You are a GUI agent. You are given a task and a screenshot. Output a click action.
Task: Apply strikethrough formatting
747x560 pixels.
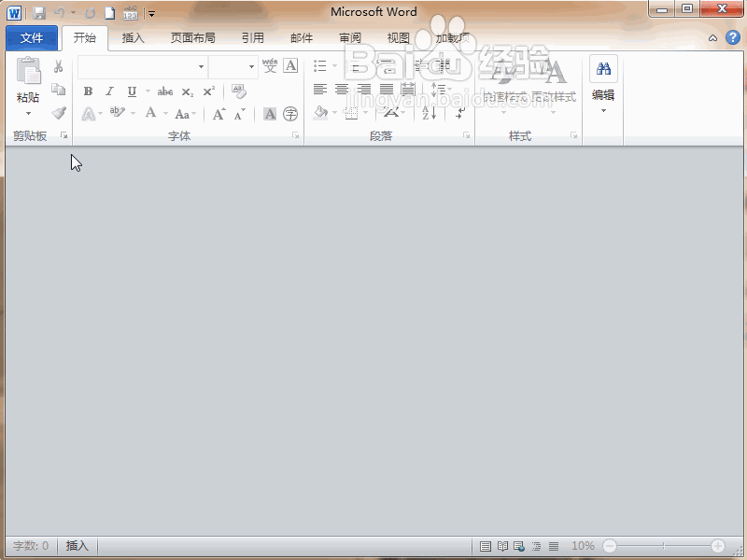pos(165,90)
